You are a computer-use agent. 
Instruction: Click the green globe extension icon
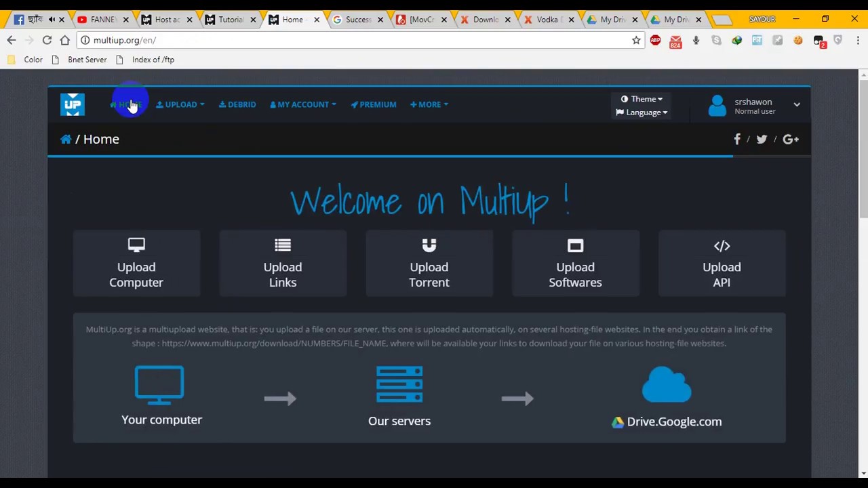click(736, 41)
